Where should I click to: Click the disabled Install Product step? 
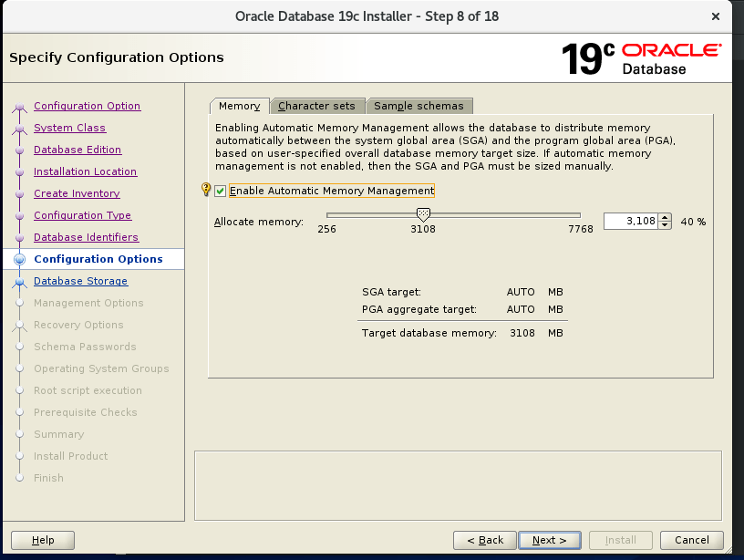(71, 456)
